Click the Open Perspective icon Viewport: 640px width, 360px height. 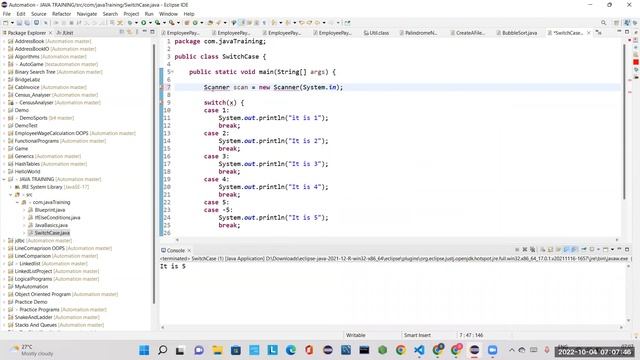[x=617, y=22]
